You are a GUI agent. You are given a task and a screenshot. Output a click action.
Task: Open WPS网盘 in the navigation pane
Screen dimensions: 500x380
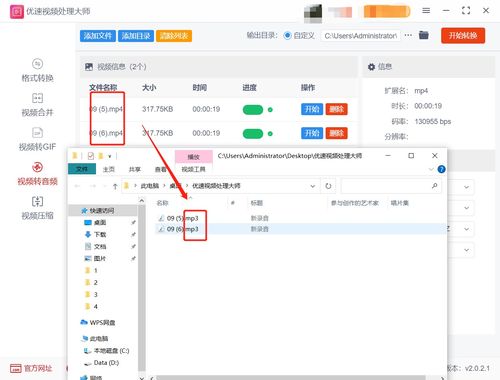pyautogui.click(x=102, y=323)
